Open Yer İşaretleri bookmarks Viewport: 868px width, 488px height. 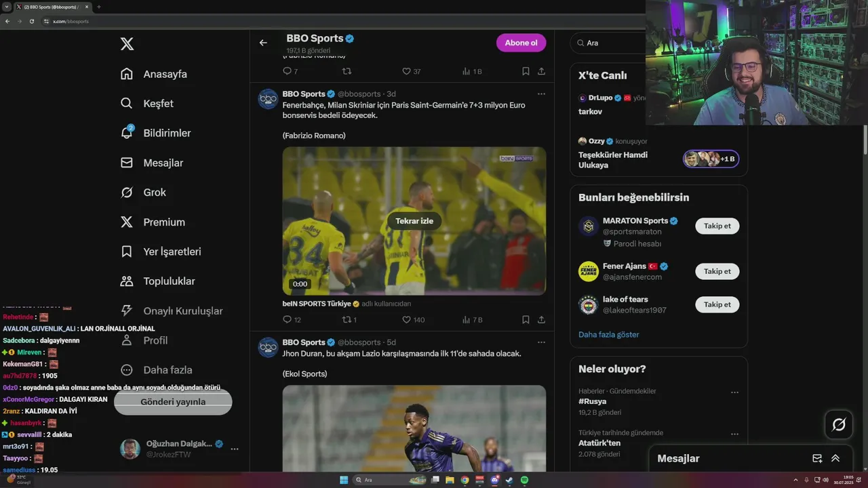click(x=161, y=251)
